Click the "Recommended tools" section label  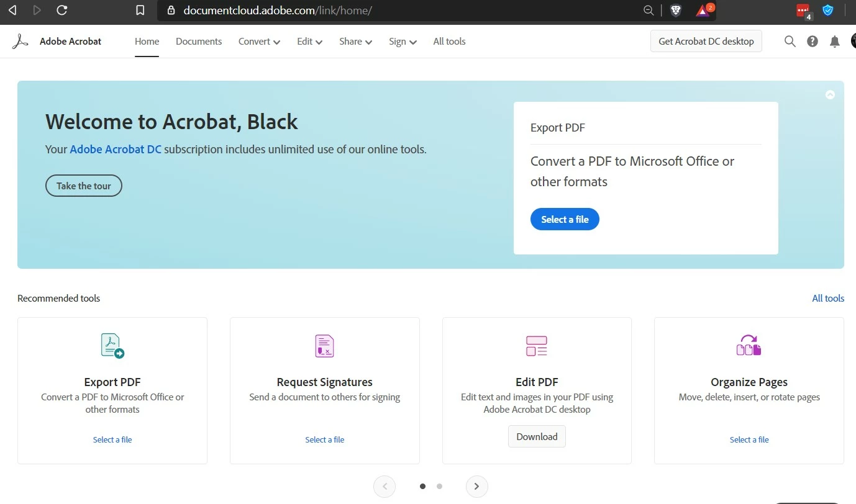[x=58, y=299]
